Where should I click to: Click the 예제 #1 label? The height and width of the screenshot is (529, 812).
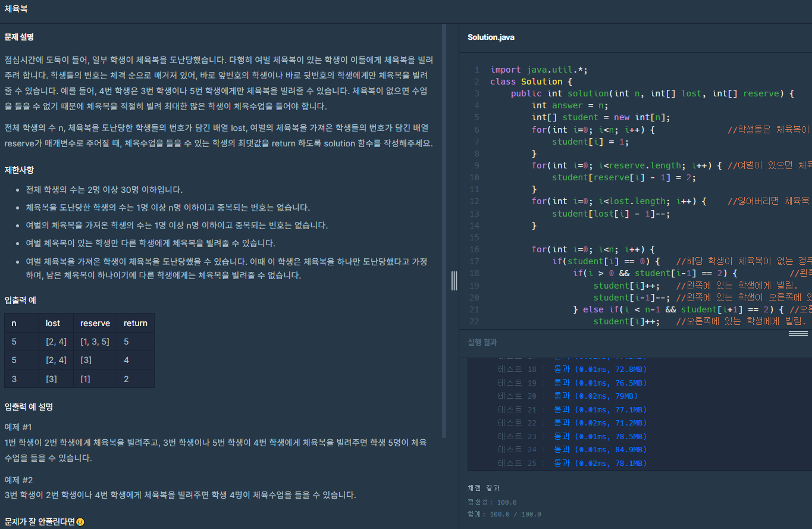pyautogui.click(x=18, y=427)
